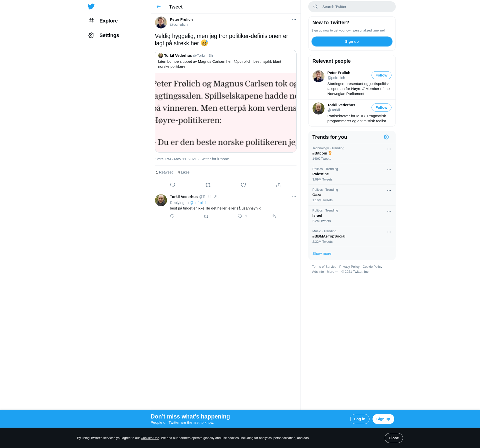Open more options for the Palestine trend
The height and width of the screenshot is (448, 480).
pyautogui.click(x=389, y=170)
